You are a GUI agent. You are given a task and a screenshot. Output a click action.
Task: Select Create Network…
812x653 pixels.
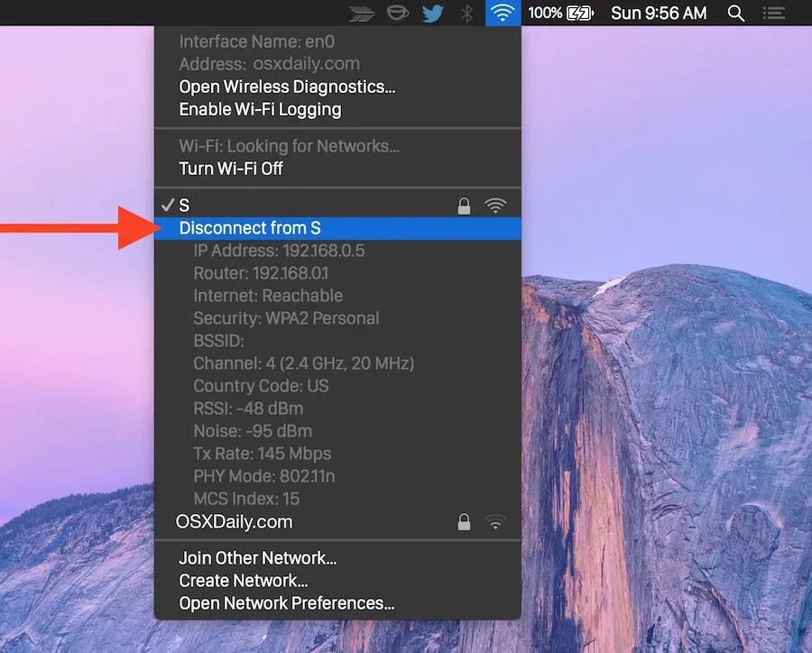[x=337, y=581]
